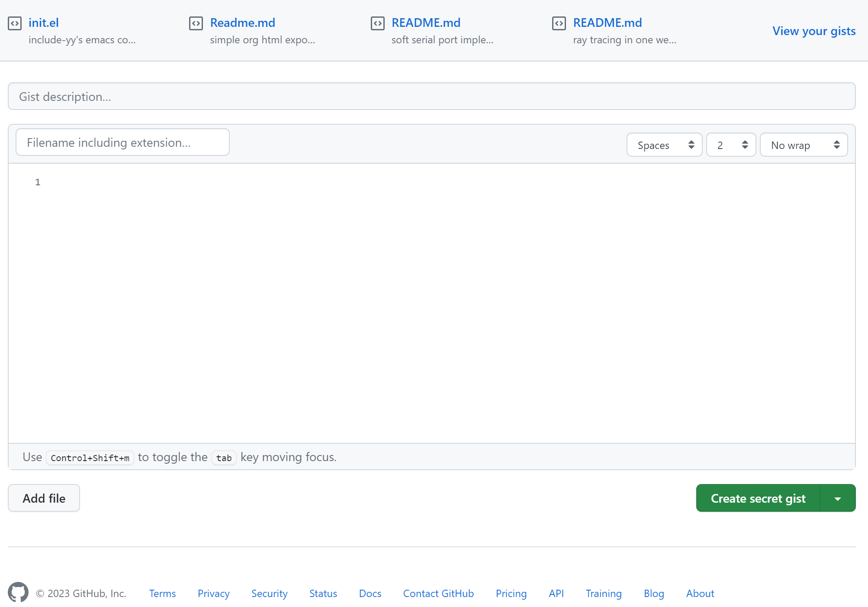The width and height of the screenshot is (868, 607).
Task: Click the GitHub logo in the footer
Action: click(x=18, y=592)
